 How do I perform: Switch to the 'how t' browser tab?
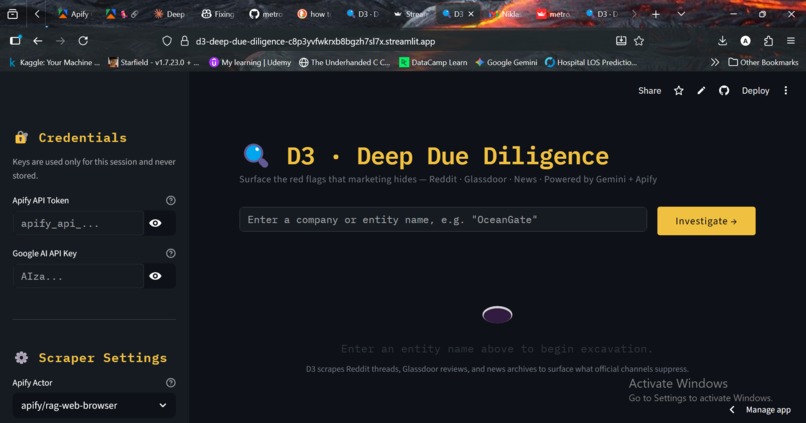click(x=314, y=14)
